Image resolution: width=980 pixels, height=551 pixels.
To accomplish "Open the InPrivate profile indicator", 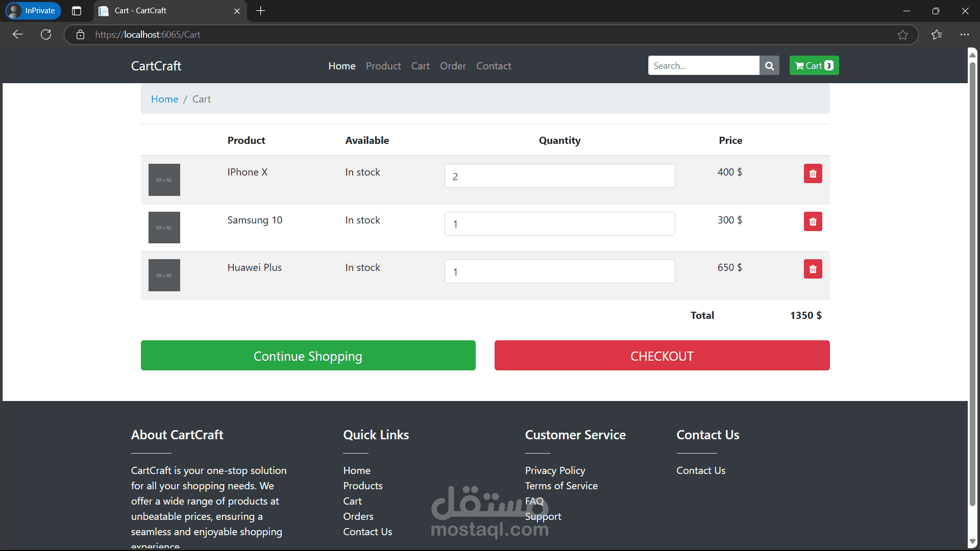I will pyautogui.click(x=32, y=11).
